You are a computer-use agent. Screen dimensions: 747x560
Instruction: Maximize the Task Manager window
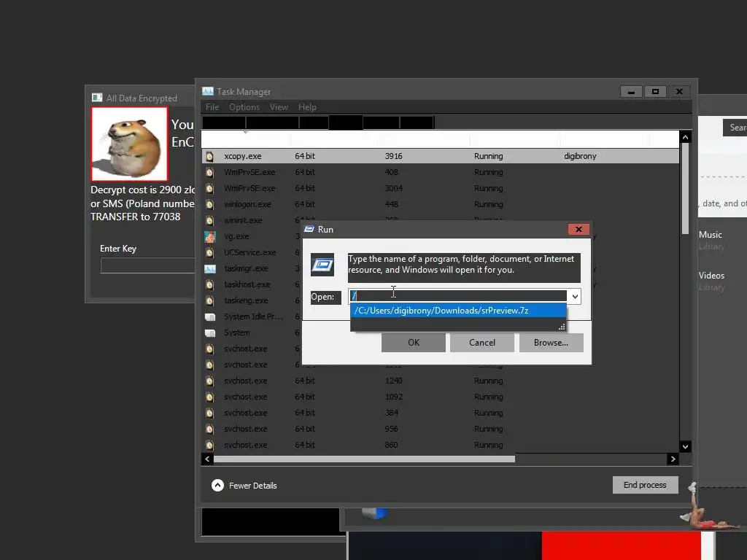point(656,91)
